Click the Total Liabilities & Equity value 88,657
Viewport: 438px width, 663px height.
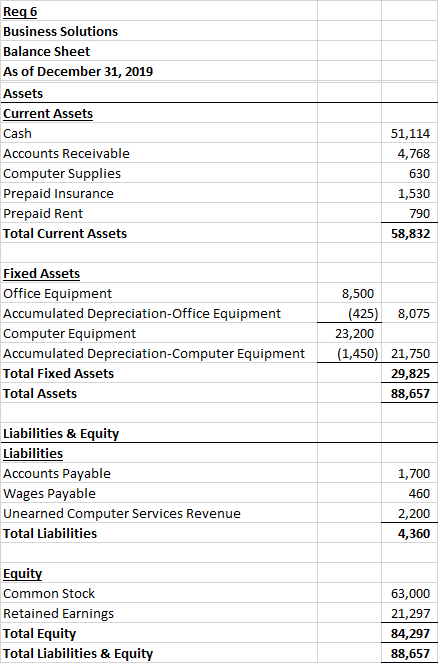pos(410,654)
